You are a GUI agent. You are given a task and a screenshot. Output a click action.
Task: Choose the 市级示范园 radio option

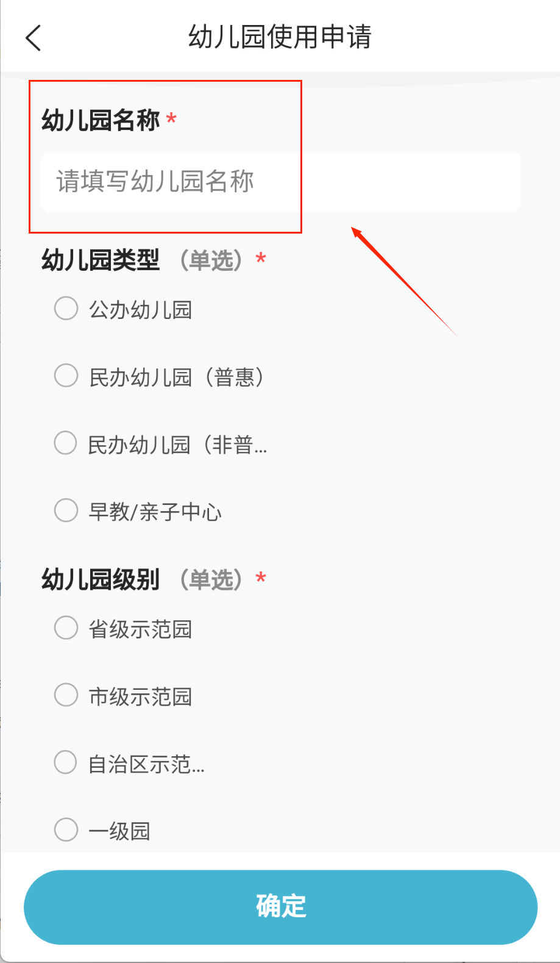tap(66, 695)
